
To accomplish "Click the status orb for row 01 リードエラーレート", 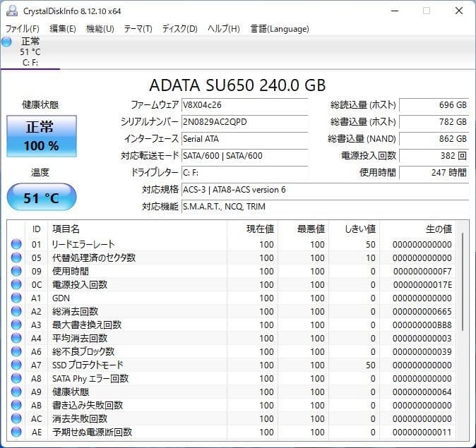I will (x=16, y=244).
